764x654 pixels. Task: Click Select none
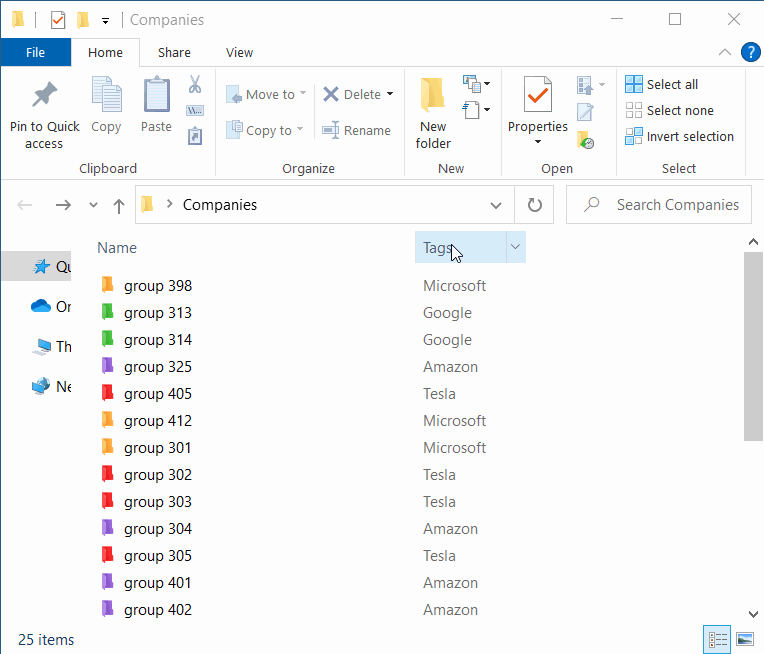(x=669, y=111)
